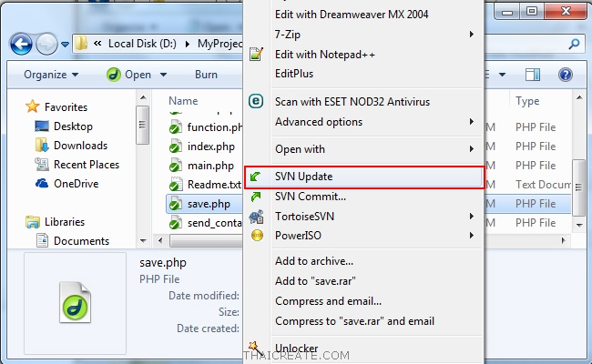This screenshot has height=364, width=592.
Task: Click the Documents library icon
Action: [x=42, y=240]
